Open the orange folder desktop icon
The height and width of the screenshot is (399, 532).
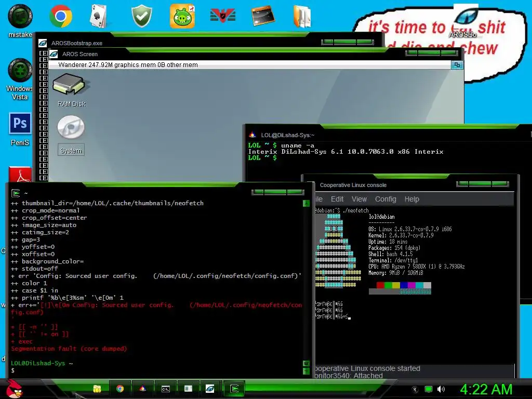click(302, 16)
